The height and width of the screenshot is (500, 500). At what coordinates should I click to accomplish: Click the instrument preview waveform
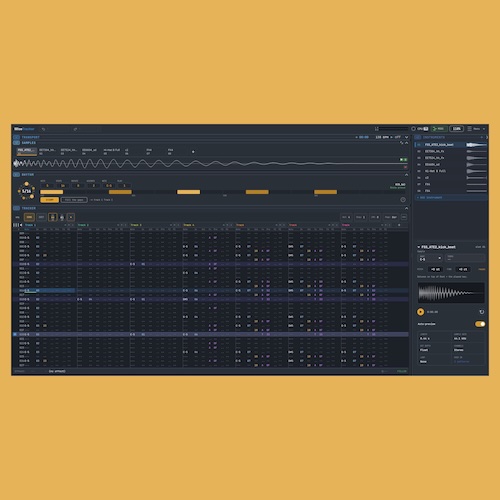[451, 293]
